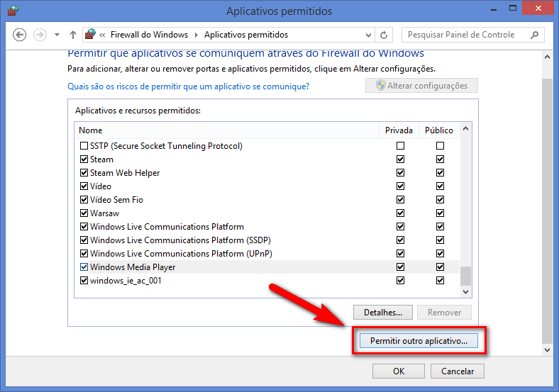Select Windows Live Communications Platform (SSDP) row
The image size is (559, 392).
(x=267, y=240)
